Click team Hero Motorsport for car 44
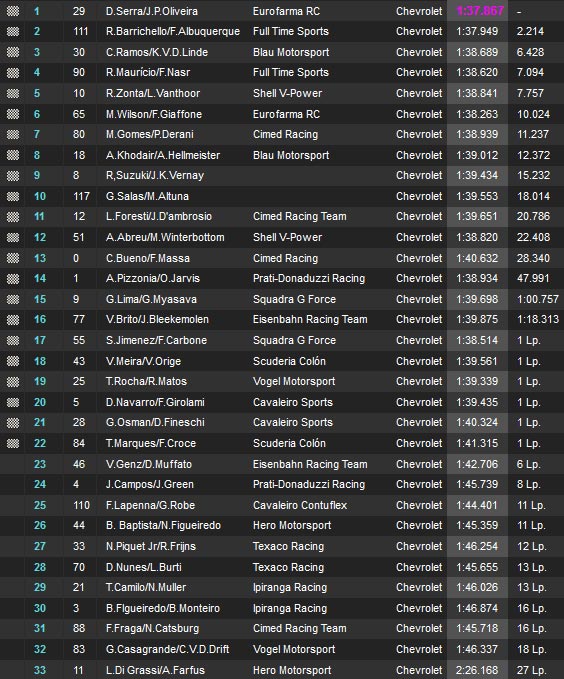This screenshot has height=679, width=564. tap(292, 526)
